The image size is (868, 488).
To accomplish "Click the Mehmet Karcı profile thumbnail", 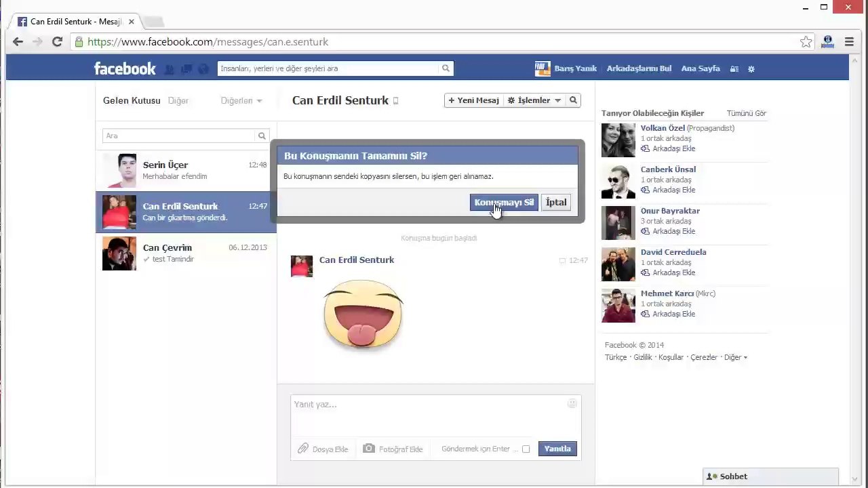I will pyautogui.click(x=618, y=306).
